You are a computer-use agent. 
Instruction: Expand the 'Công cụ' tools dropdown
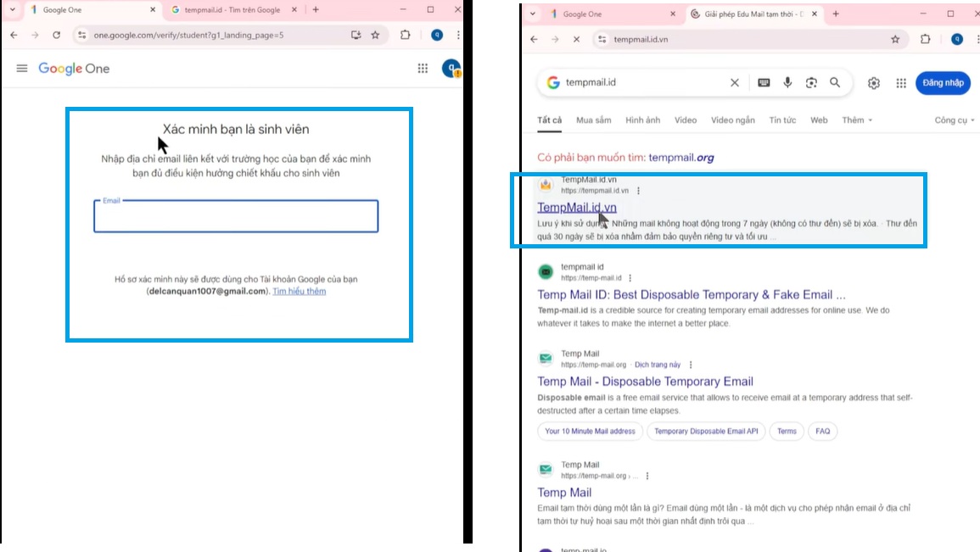[x=954, y=120]
